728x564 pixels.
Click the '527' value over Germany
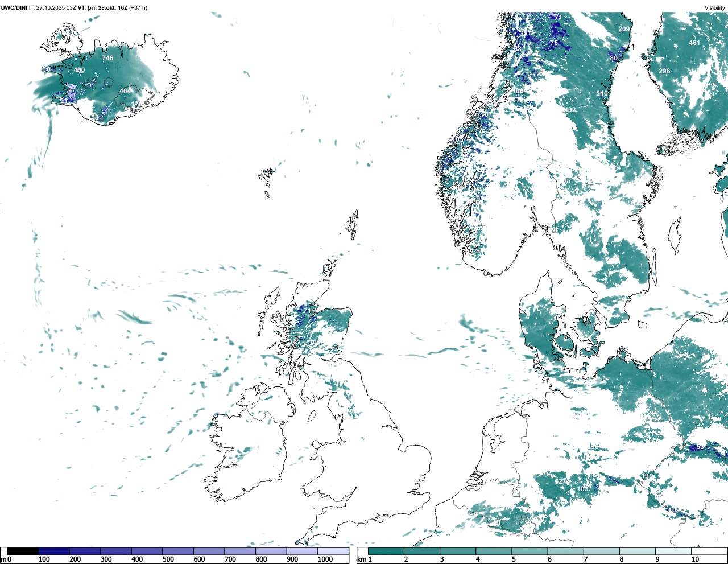point(560,481)
